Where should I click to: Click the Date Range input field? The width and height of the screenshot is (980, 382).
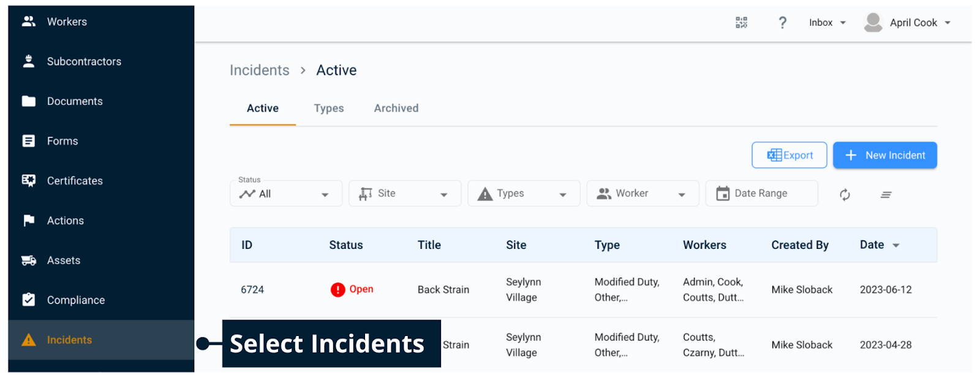(761, 194)
